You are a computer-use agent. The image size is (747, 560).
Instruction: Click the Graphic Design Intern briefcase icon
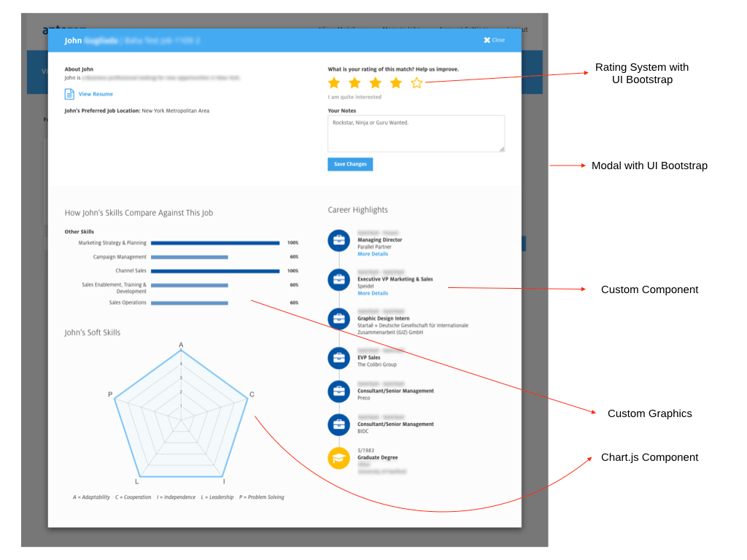pyautogui.click(x=338, y=318)
